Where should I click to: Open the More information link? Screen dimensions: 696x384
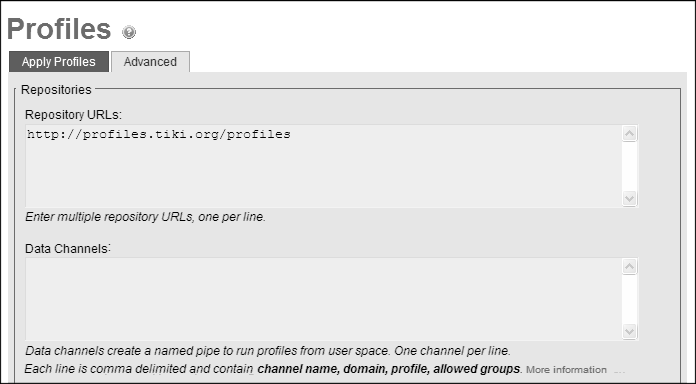pos(566,370)
